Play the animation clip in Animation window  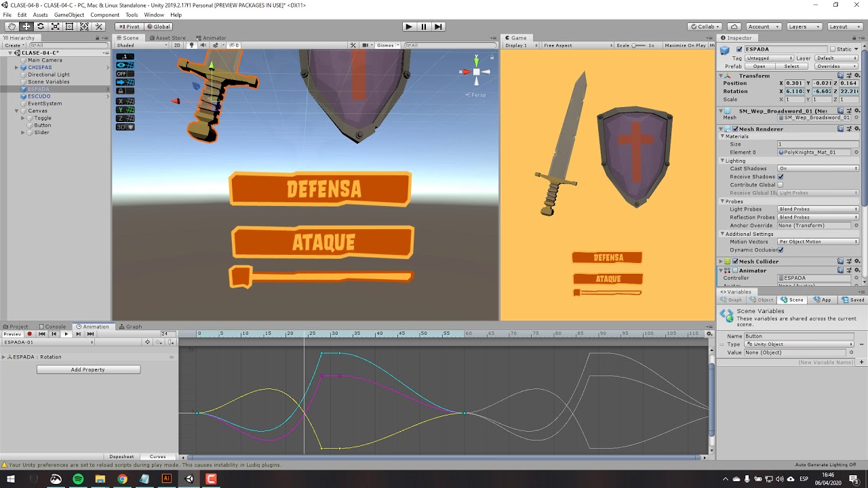point(66,333)
